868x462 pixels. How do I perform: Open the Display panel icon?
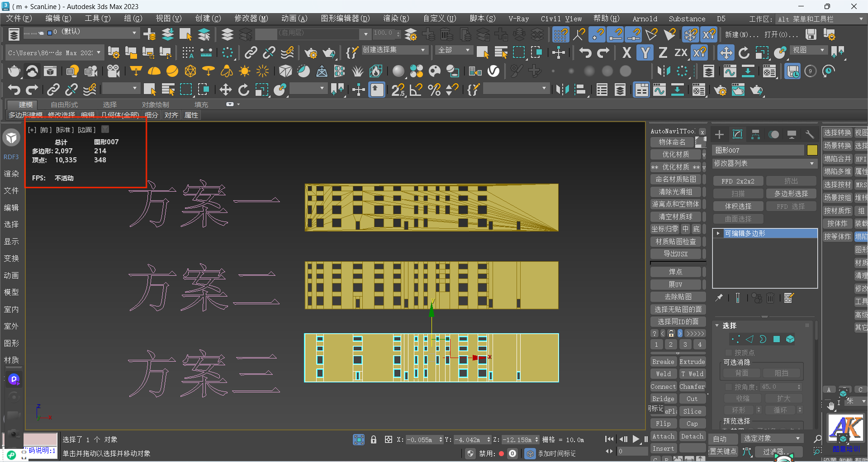click(x=792, y=134)
